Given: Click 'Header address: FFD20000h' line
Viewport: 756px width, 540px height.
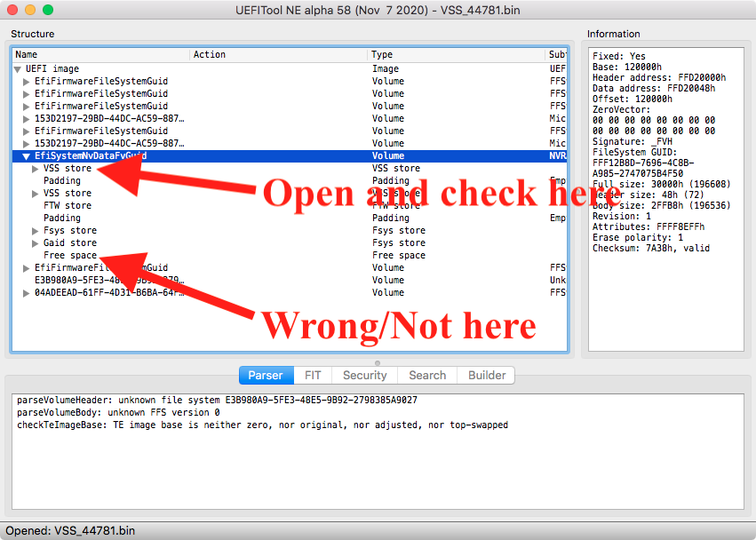Looking at the screenshot, I should [659, 77].
